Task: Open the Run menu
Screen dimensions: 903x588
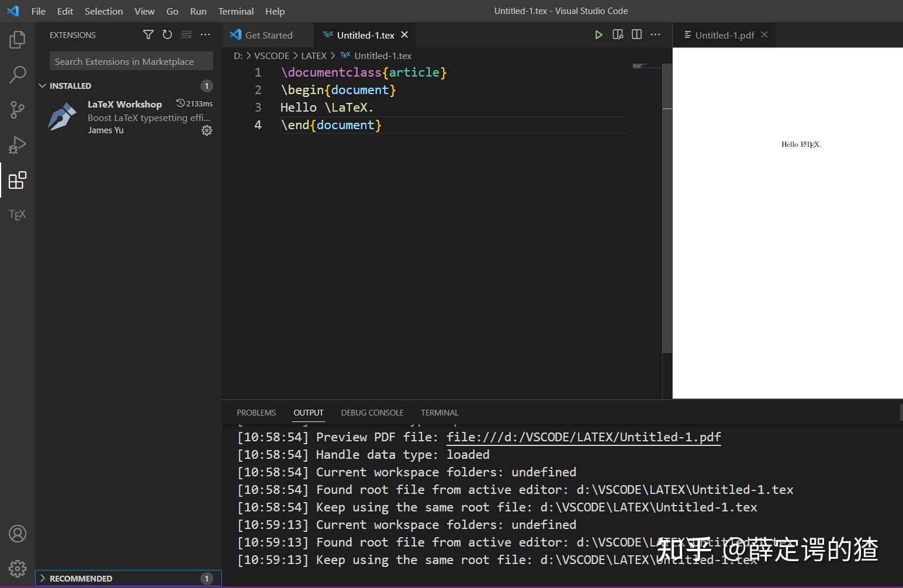Action: click(x=198, y=11)
